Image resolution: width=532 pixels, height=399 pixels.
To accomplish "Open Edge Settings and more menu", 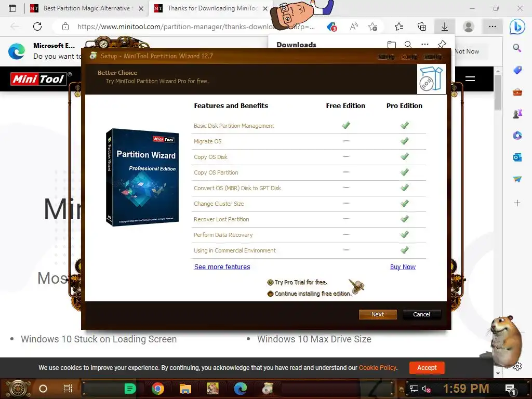I will point(493,26).
